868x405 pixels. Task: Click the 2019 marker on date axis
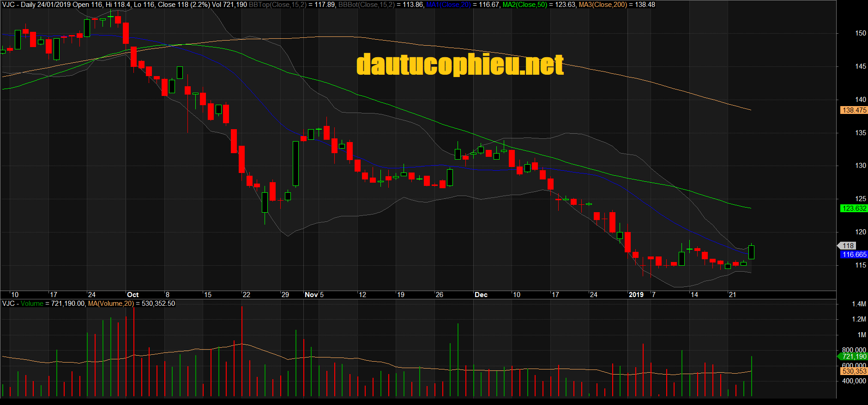click(x=636, y=295)
